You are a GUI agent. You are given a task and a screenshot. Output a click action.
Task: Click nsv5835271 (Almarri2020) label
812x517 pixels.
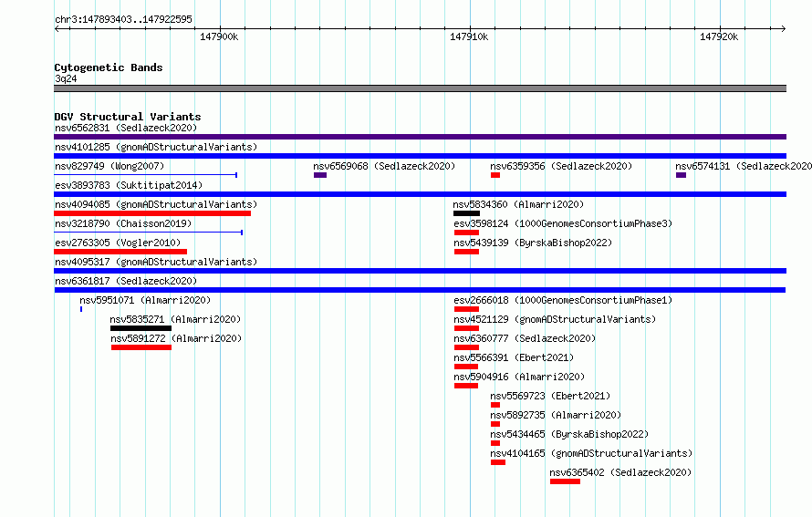click(175, 319)
